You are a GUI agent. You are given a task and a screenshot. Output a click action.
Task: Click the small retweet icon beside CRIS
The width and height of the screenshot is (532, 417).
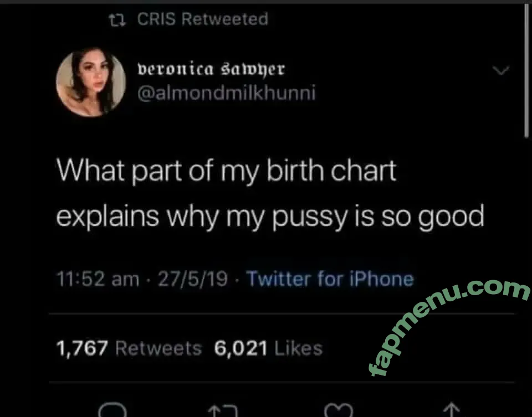pos(117,20)
